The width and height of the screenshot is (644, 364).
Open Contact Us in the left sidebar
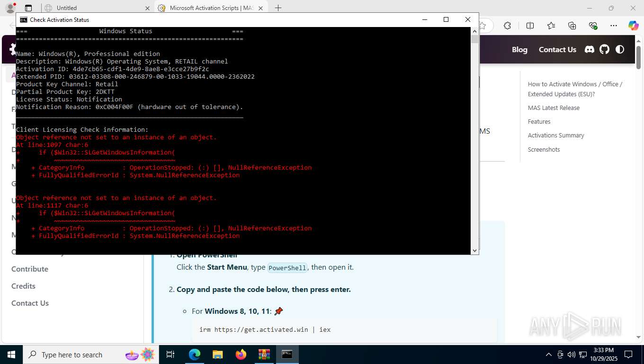pos(30,303)
